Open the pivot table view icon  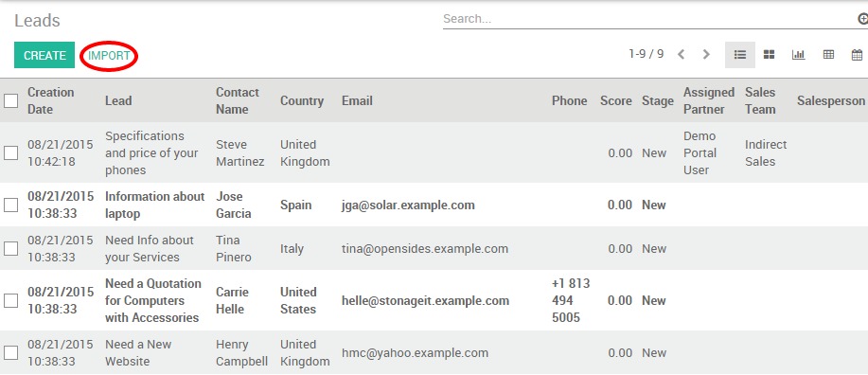coord(828,55)
